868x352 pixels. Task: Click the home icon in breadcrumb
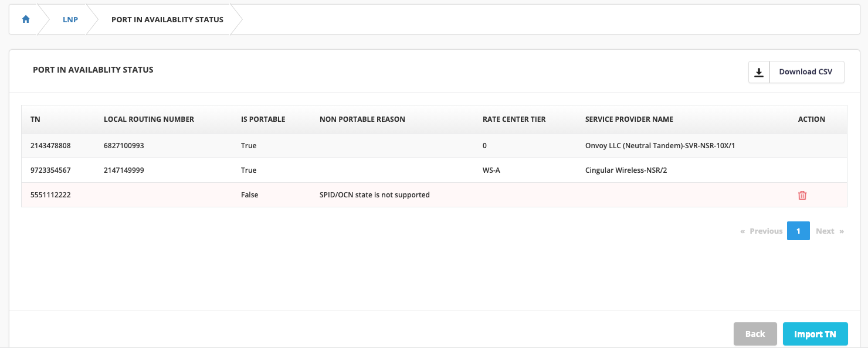(x=25, y=19)
